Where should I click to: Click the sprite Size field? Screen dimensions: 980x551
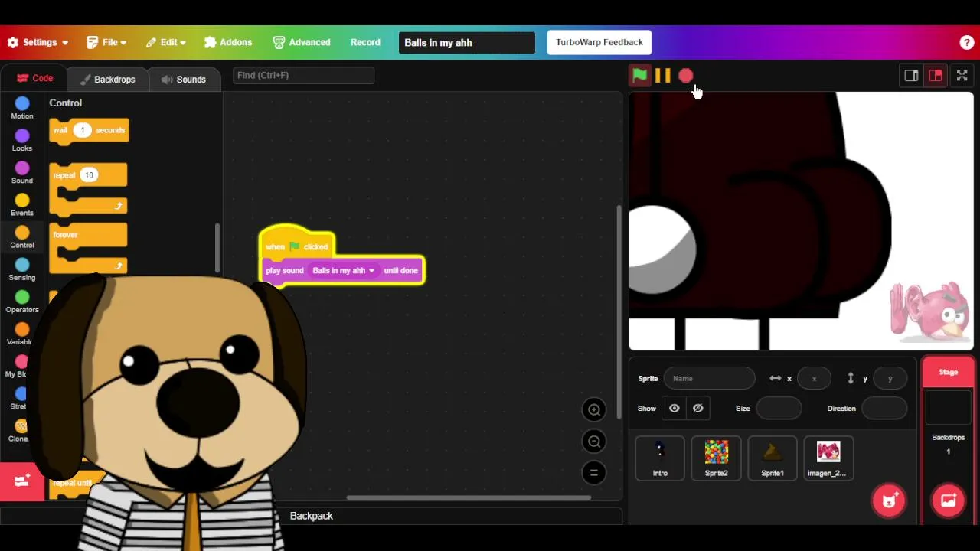(779, 409)
